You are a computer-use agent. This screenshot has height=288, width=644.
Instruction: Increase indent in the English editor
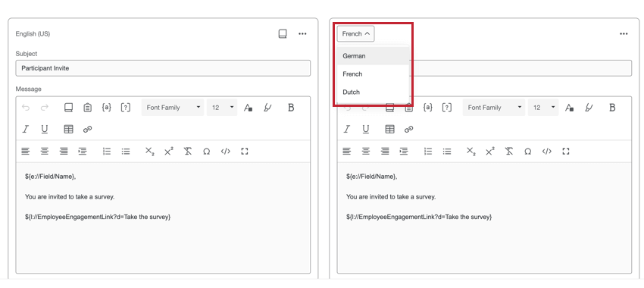coord(83,152)
